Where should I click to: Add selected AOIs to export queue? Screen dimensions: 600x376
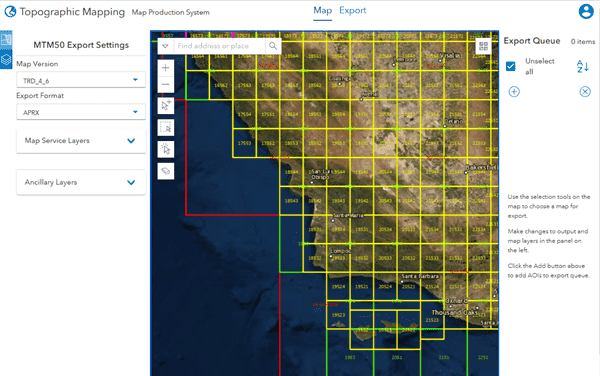pyautogui.click(x=514, y=92)
